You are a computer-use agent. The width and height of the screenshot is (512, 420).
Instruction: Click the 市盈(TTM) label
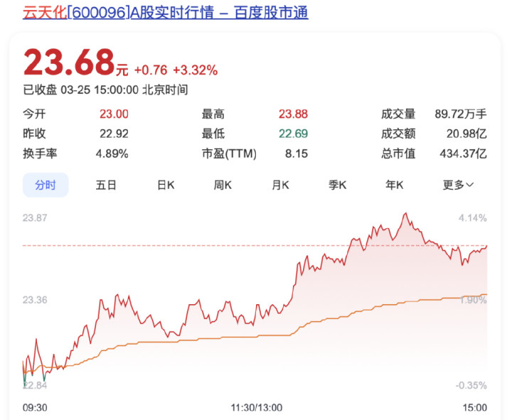coord(229,154)
